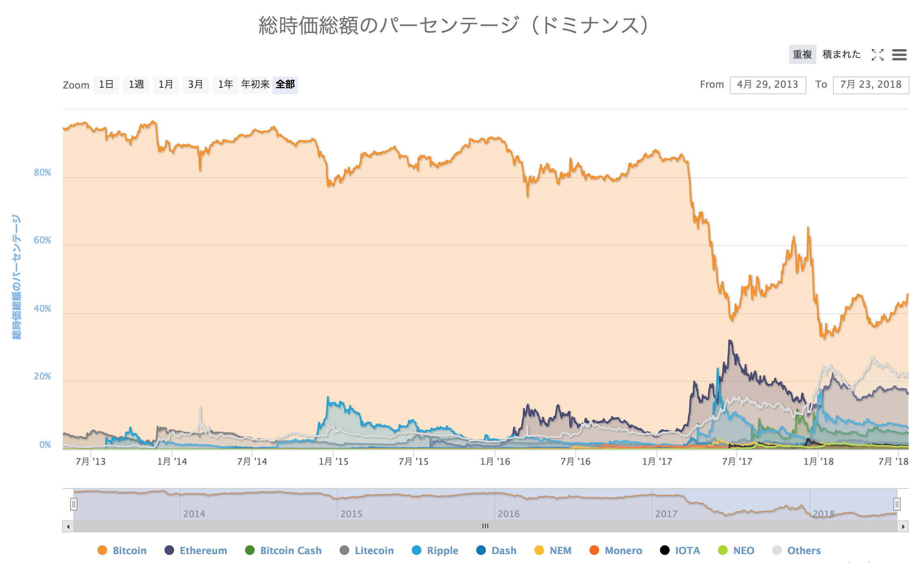Select the 重複 overlap view
This screenshot has width=924, height=563.
(802, 54)
